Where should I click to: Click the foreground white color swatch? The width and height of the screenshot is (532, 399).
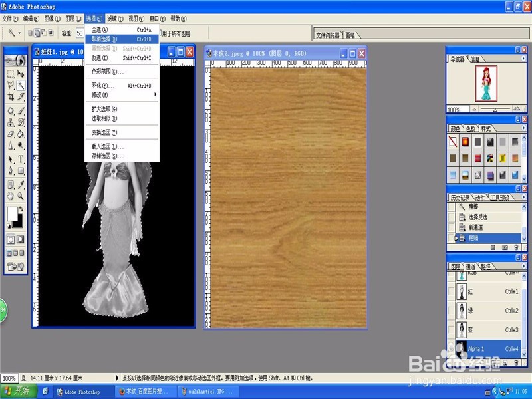pyautogui.click(x=12, y=213)
